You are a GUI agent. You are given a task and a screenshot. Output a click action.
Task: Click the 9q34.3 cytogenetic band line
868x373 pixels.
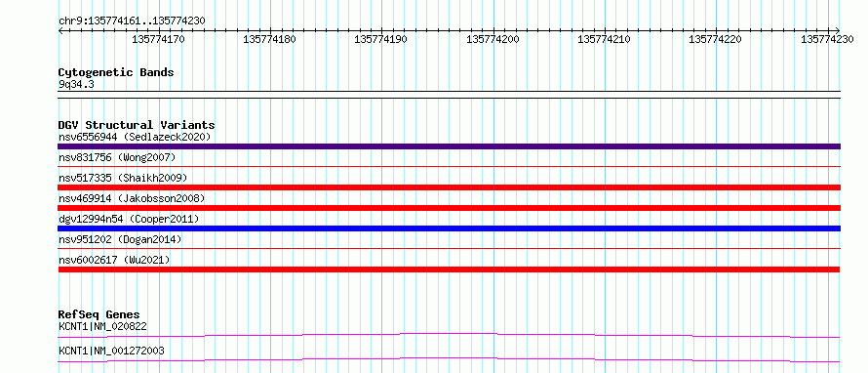point(449,95)
